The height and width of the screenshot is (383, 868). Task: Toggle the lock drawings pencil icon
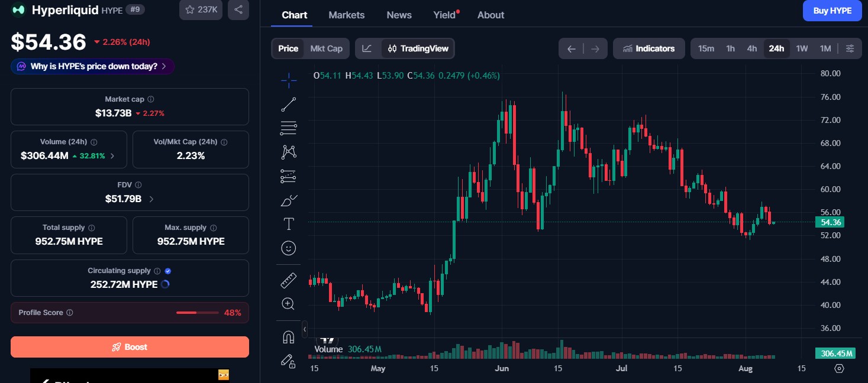coord(288,361)
